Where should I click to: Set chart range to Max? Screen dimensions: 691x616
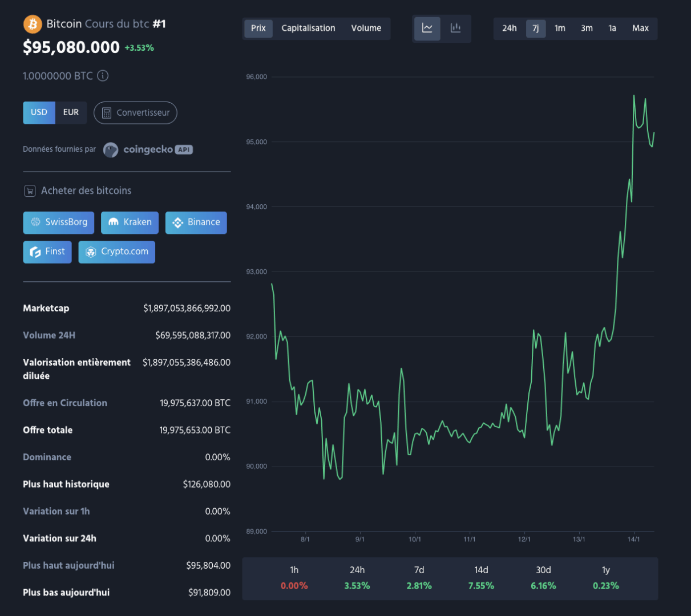(x=640, y=28)
